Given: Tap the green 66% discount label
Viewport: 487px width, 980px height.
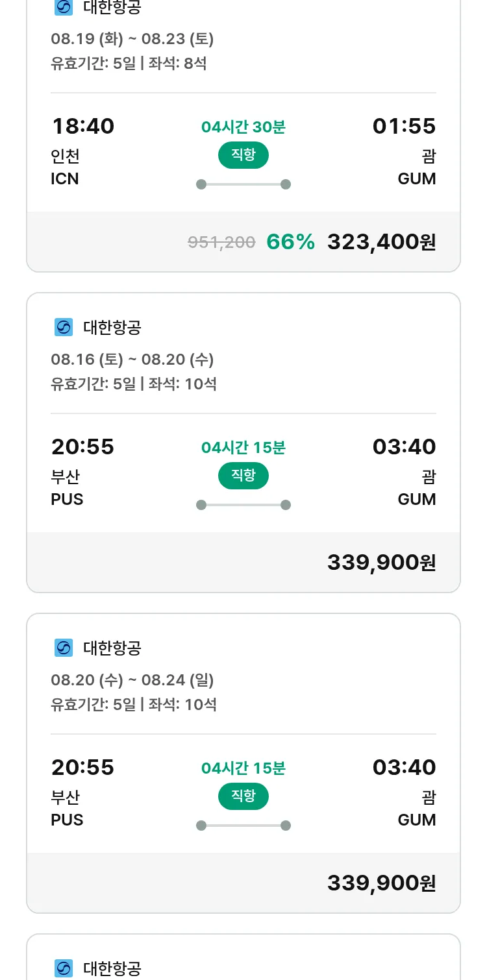Looking at the screenshot, I should pos(290,242).
